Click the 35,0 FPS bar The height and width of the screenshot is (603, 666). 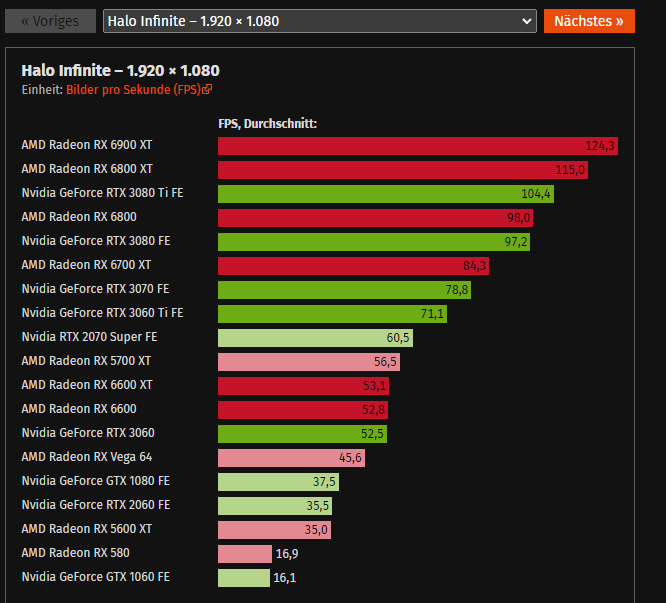[274, 530]
